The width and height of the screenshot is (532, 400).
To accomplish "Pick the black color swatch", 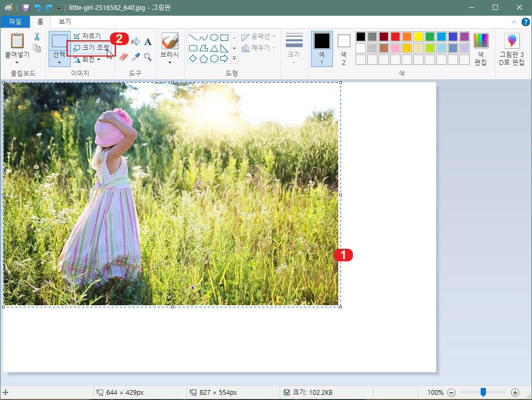I will (x=361, y=37).
